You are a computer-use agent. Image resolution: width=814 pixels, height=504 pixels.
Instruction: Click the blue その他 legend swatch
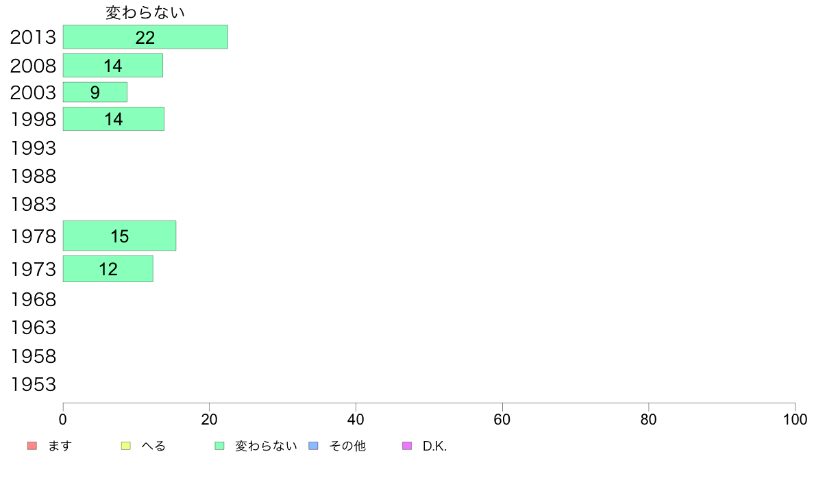pyautogui.click(x=314, y=446)
